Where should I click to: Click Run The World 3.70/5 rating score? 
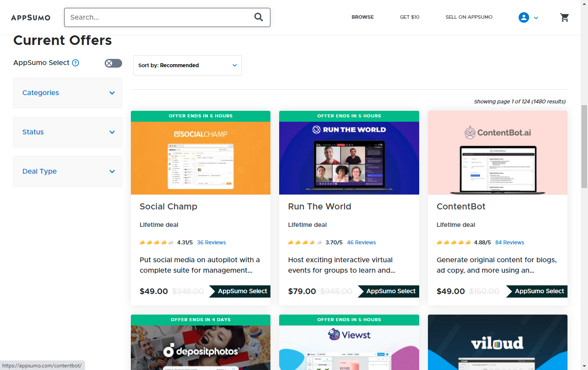pyautogui.click(x=335, y=243)
